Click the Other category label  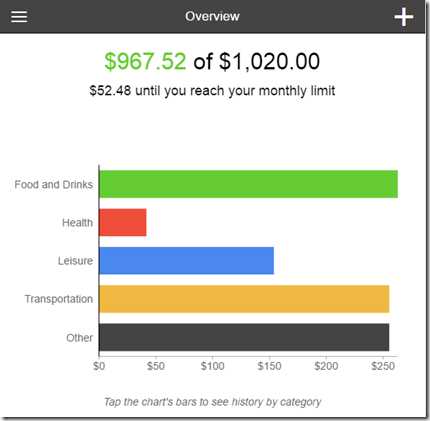pyautogui.click(x=79, y=338)
